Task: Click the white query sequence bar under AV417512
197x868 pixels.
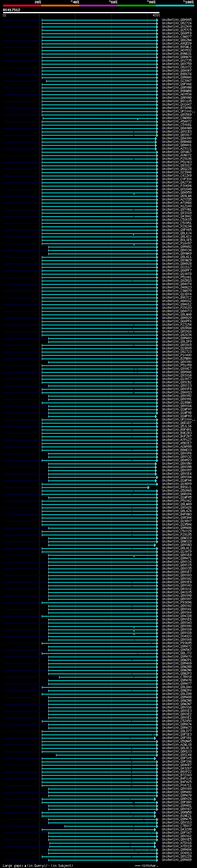Action: click(x=81, y=13)
